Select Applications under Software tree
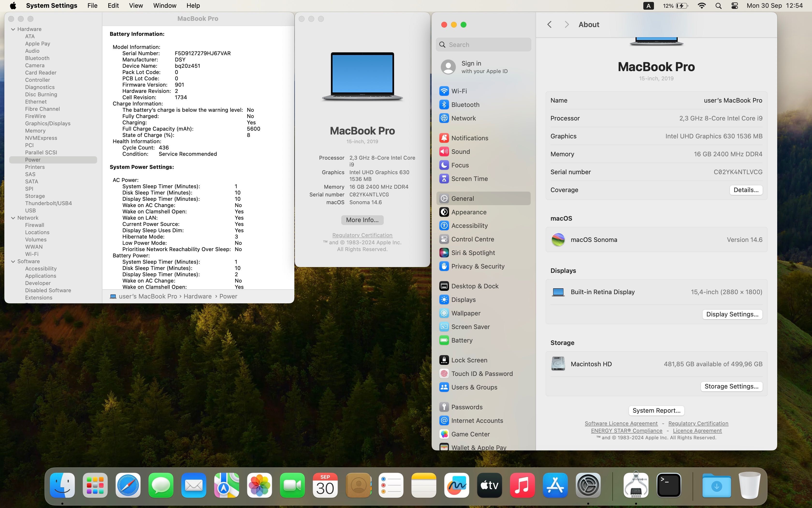 point(41,276)
